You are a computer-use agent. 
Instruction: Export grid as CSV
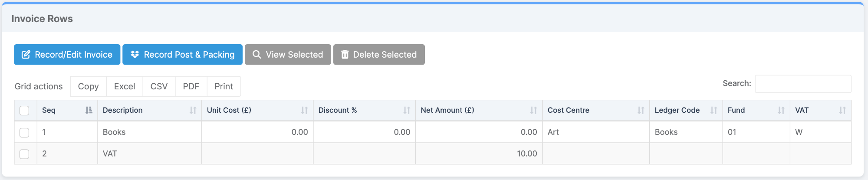(159, 86)
